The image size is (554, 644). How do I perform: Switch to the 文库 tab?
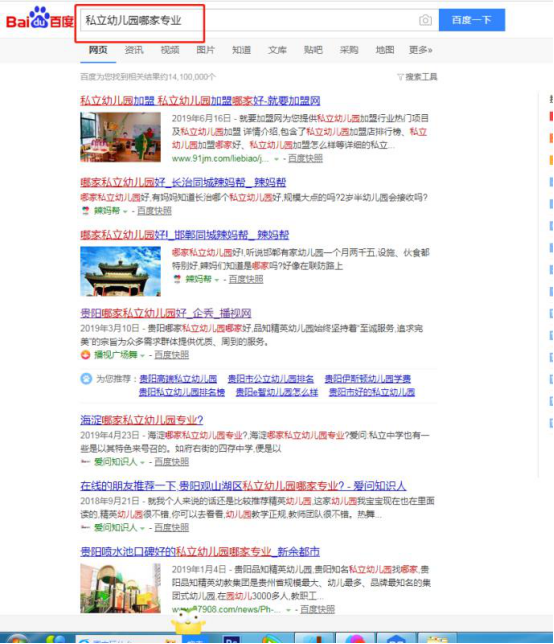coord(277,50)
